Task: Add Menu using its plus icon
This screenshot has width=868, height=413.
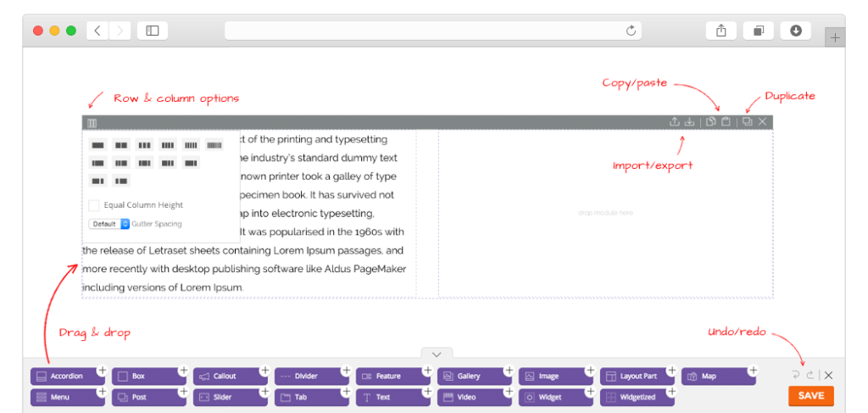Action: [x=102, y=392]
